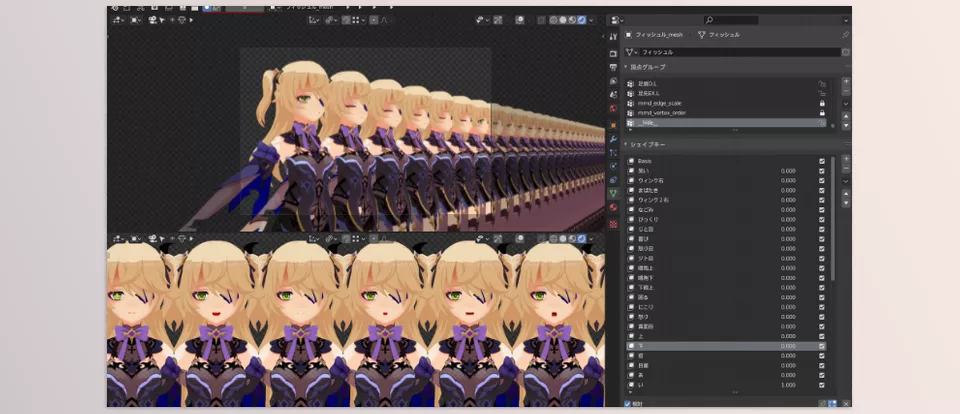Move shape key down in list
The image size is (960, 414).
846,203
